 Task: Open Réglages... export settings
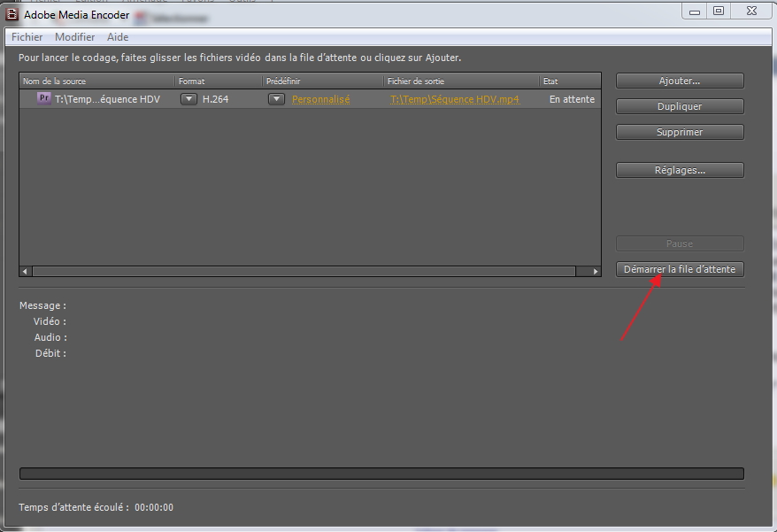click(680, 170)
